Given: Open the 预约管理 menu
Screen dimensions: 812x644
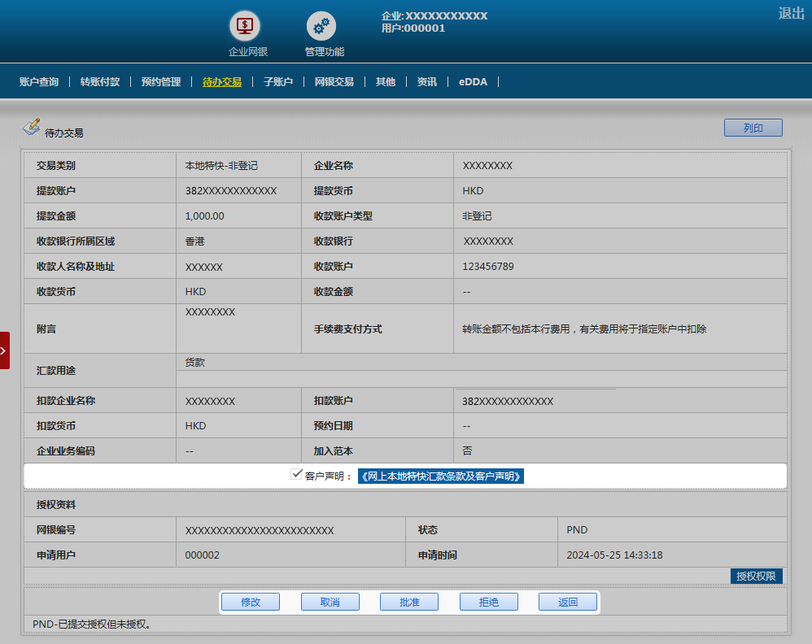Looking at the screenshot, I should pyautogui.click(x=161, y=82).
